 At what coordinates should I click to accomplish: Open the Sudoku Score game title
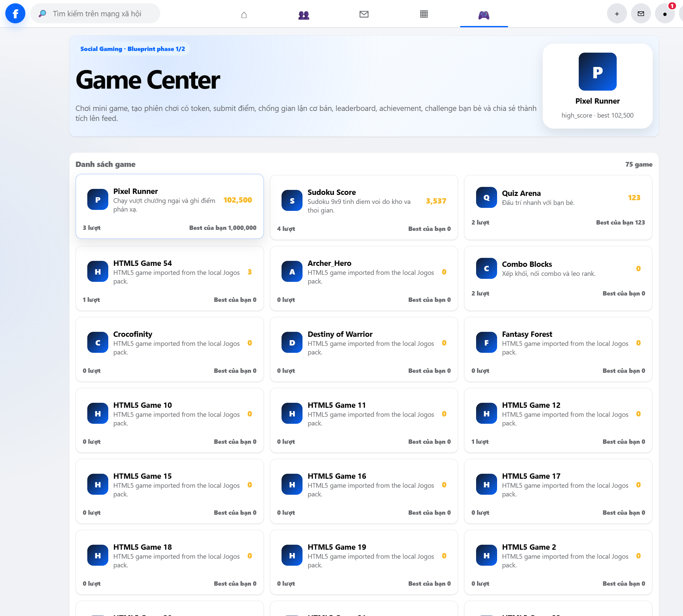(332, 192)
